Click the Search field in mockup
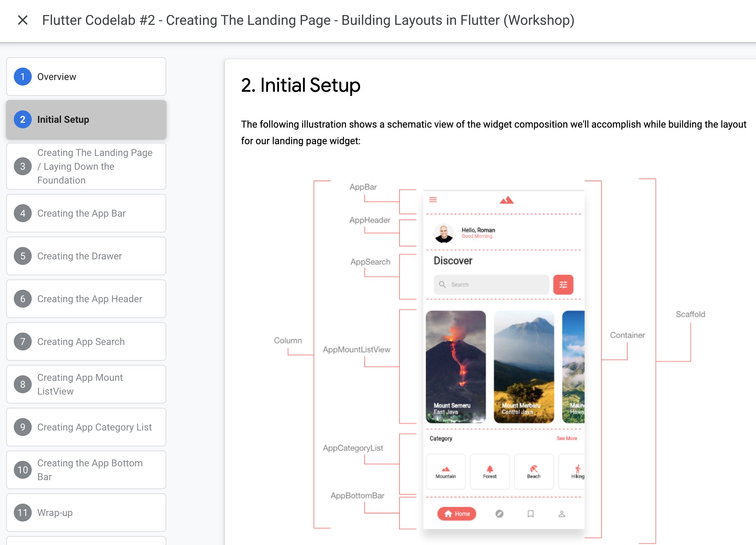The width and height of the screenshot is (756, 545). click(x=491, y=285)
